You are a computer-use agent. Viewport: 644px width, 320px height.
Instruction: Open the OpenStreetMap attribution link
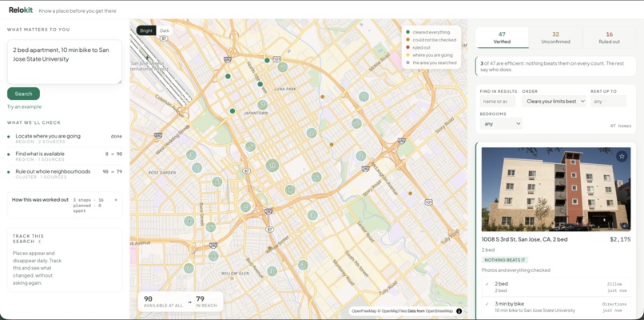(439, 311)
